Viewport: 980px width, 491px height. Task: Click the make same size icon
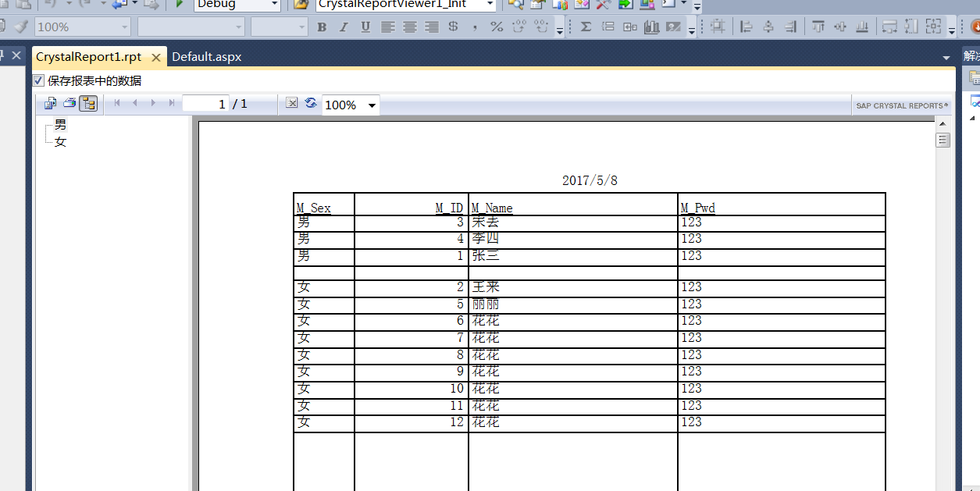pyautogui.click(x=933, y=27)
